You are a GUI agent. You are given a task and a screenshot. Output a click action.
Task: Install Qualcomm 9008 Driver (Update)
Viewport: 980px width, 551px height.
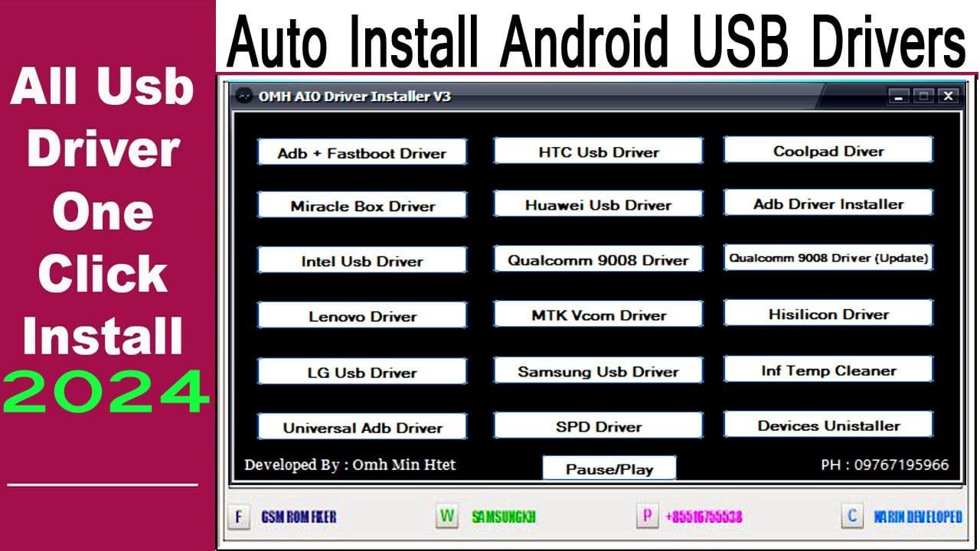coord(828,258)
